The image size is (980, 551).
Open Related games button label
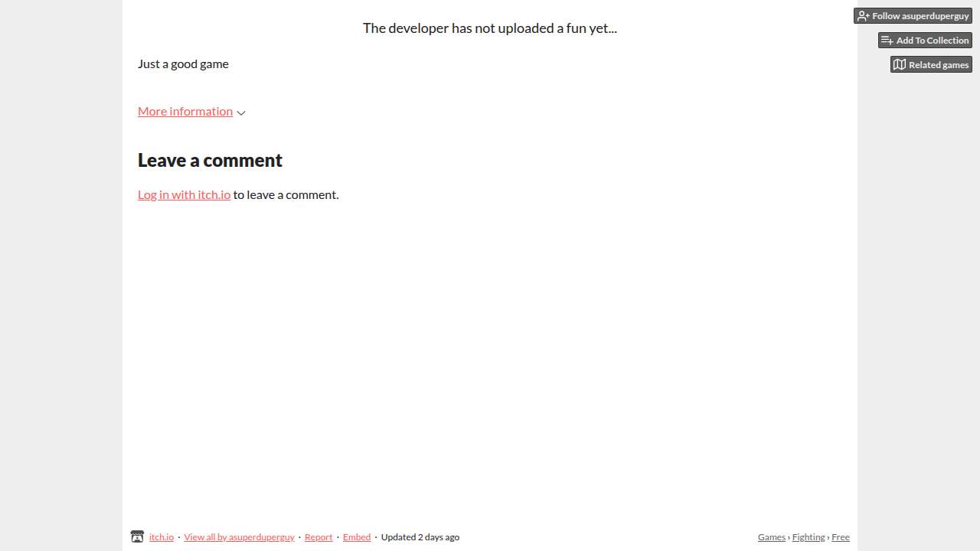(939, 65)
